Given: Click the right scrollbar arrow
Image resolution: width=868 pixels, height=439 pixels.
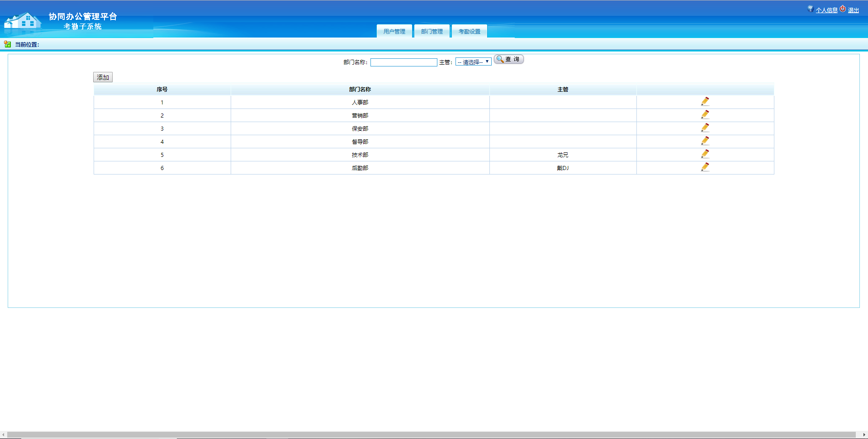Looking at the screenshot, I should click(x=864, y=434).
